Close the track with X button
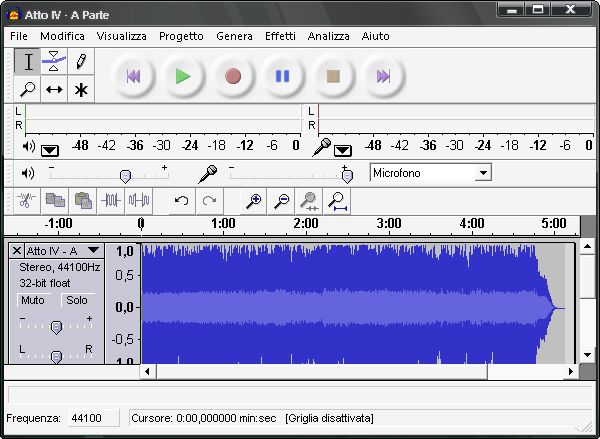The width and height of the screenshot is (600, 439). pos(16,251)
